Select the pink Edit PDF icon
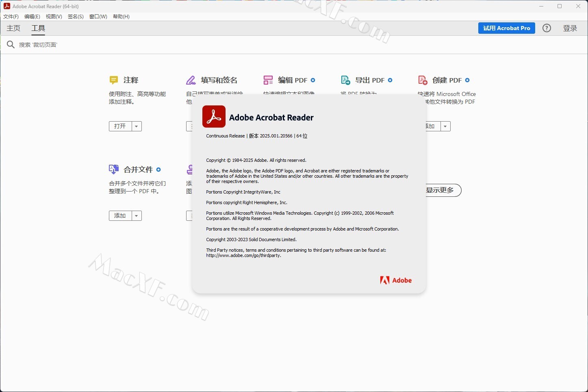Viewport: 588px width, 392px height. 268,80
